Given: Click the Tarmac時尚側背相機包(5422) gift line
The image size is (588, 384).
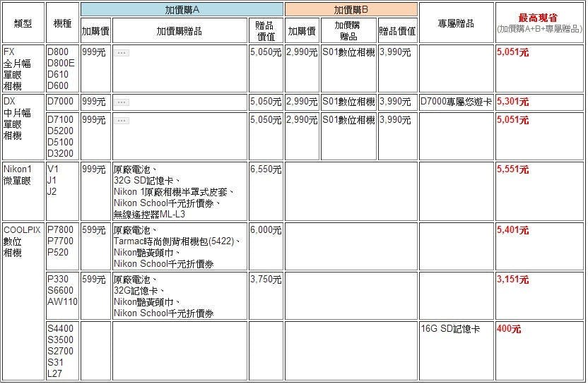Looking at the screenshot, I should pyautogui.click(x=177, y=241).
